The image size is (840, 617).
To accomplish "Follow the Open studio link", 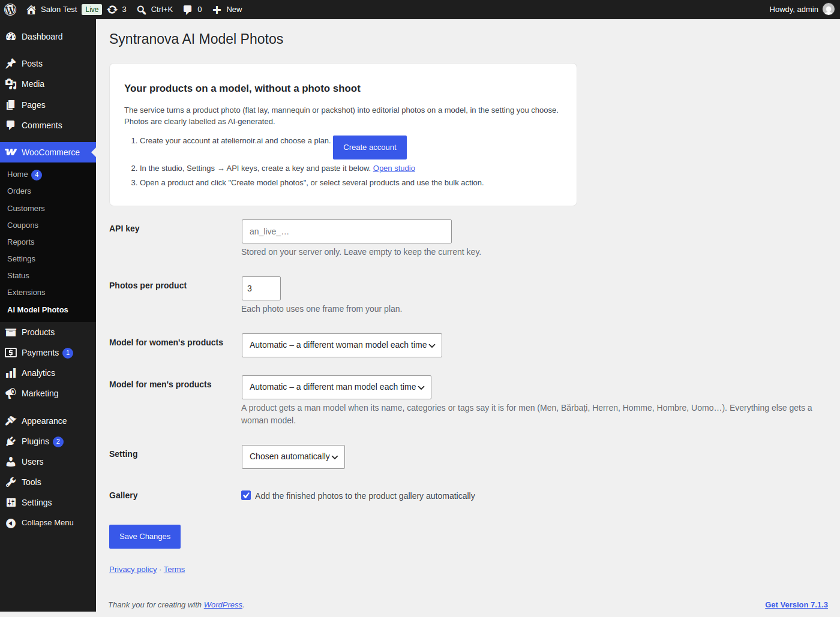I will pyautogui.click(x=394, y=168).
